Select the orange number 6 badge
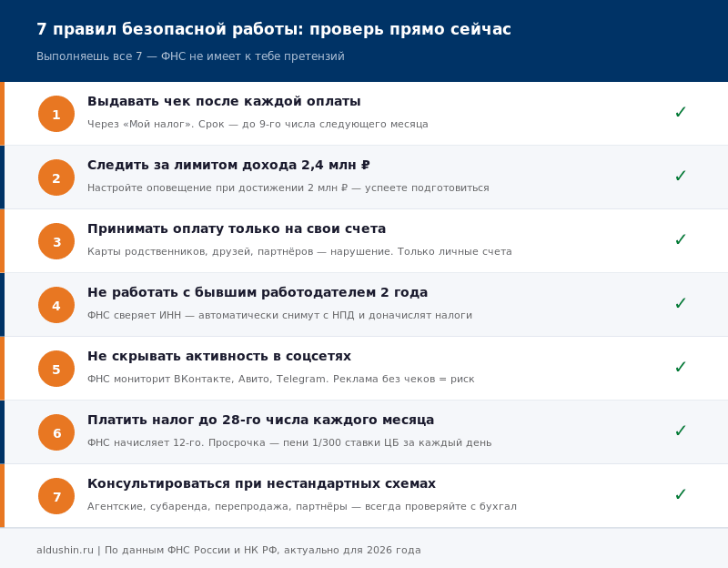 pos(56,432)
